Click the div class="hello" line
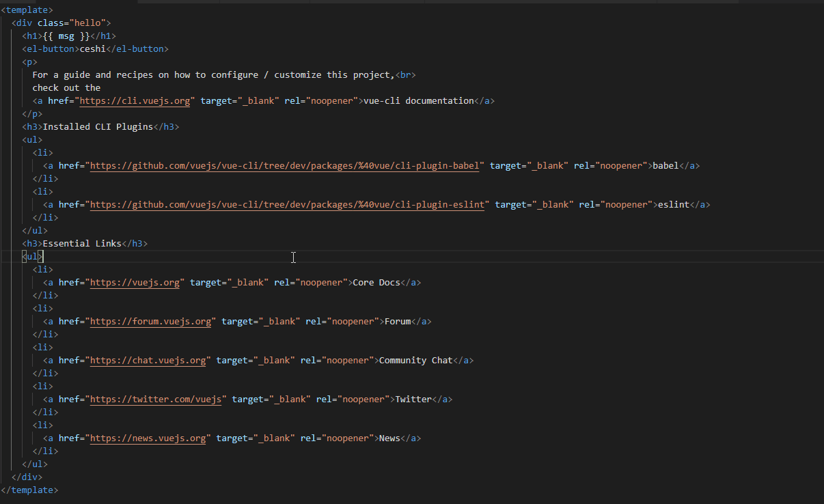The width and height of the screenshot is (824, 504). click(x=61, y=23)
